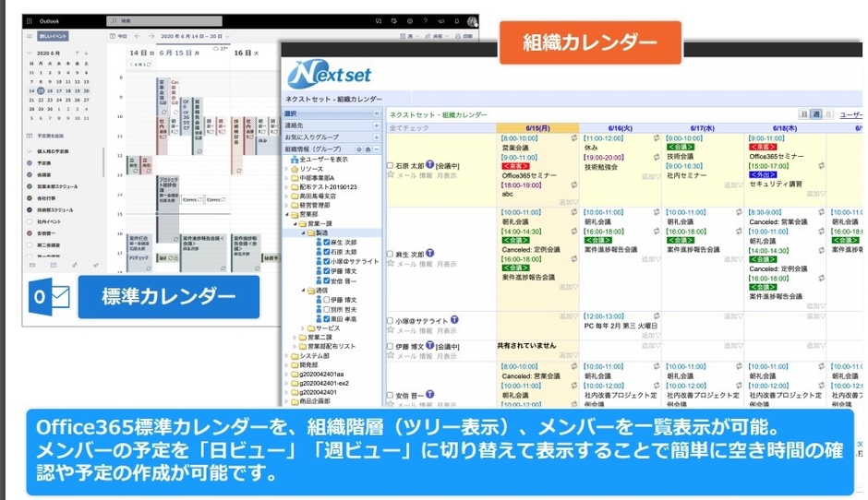Screen dimensions: 868x500
Task: Expand the 連絡先 panel plus button
Action: pyautogui.click(x=377, y=125)
